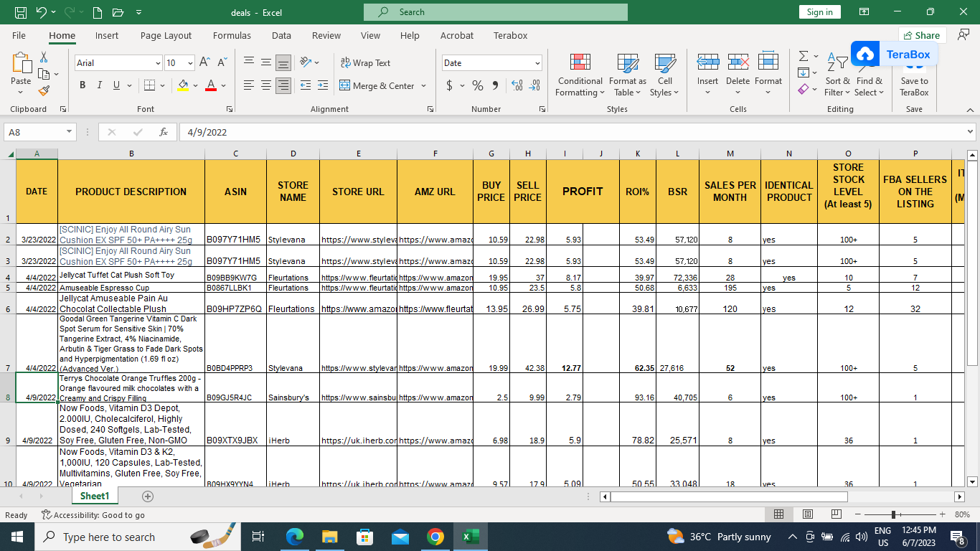Screen dimensions: 980x551
Task: Open Chrome from the taskbar
Action: coord(435,537)
